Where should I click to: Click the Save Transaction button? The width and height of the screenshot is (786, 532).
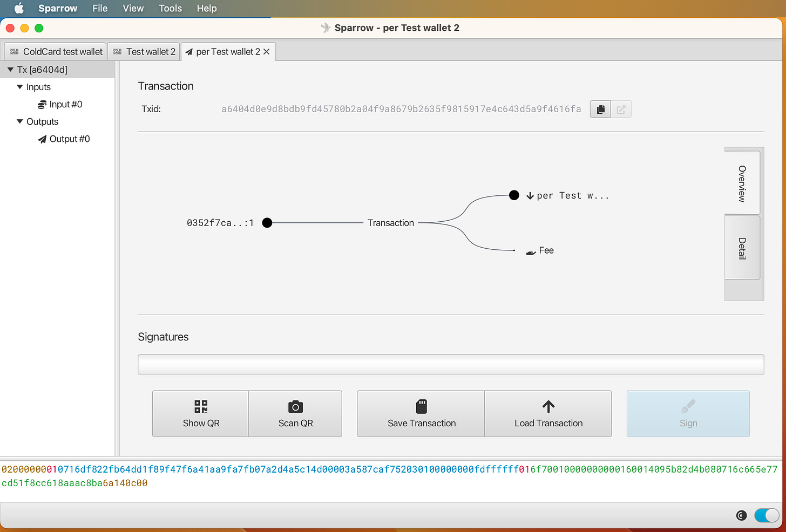point(421,414)
